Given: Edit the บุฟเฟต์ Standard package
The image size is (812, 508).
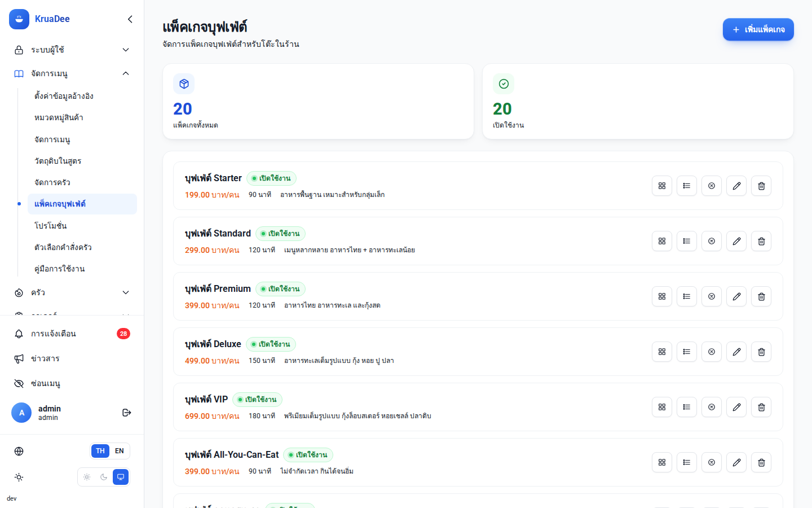Looking at the screenshot, I should (736, 241).
